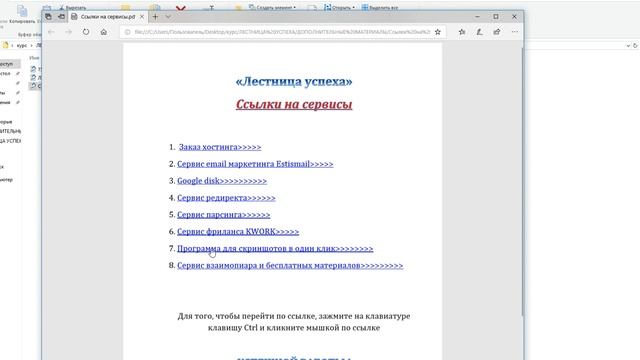640x360 pixels.
Task: Click the site info icon in address bar
Action: [x=127, y=32]
